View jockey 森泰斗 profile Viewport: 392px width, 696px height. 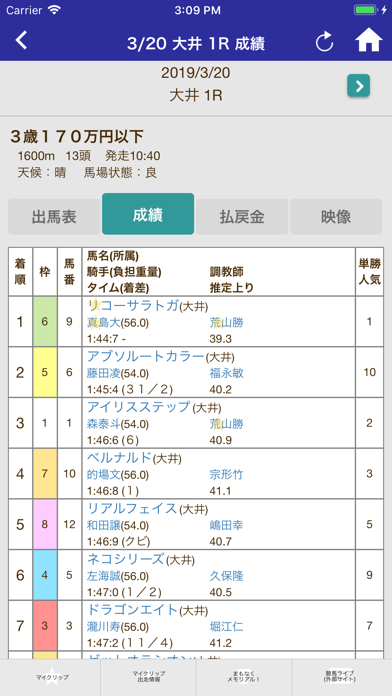pyautogui.click(x=103, y=423)
